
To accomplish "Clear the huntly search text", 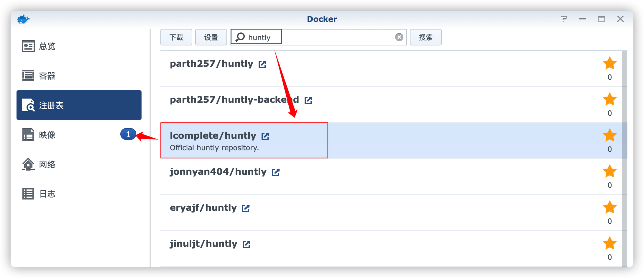I will point(399,37).
